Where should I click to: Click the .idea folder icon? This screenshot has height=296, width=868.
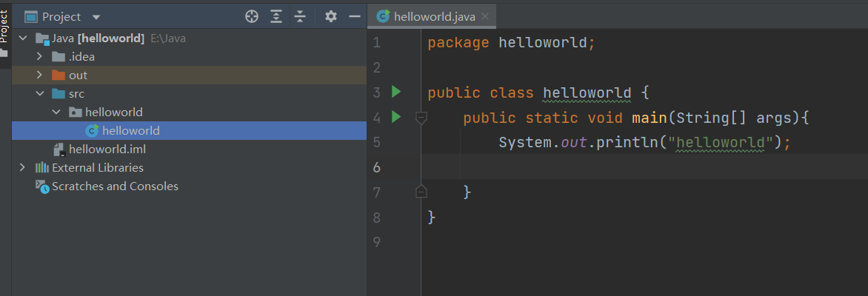tap(58, 56)
